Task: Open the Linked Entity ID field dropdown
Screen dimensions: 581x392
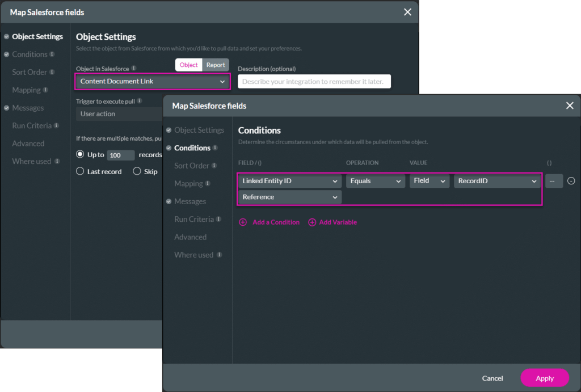Action: 289,180
